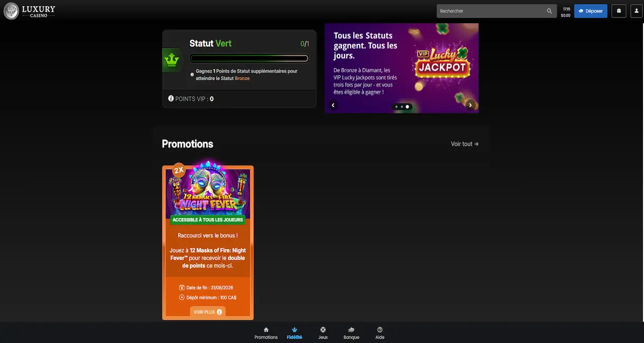Screen dimensions: 644x343
Task: Click the $0.00 balance display
Action: [x=565, y=15]
